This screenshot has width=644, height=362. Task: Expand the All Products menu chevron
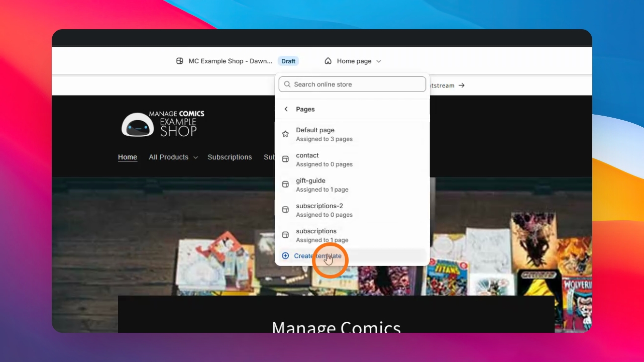pyautogui.click(x=195, y=157)
